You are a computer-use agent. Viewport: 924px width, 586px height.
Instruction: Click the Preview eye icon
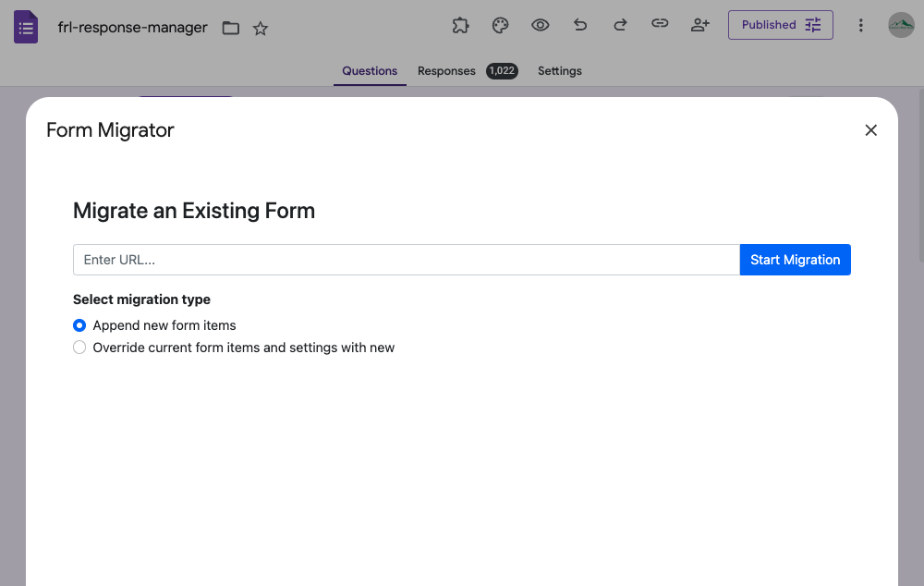click(540, 25)
